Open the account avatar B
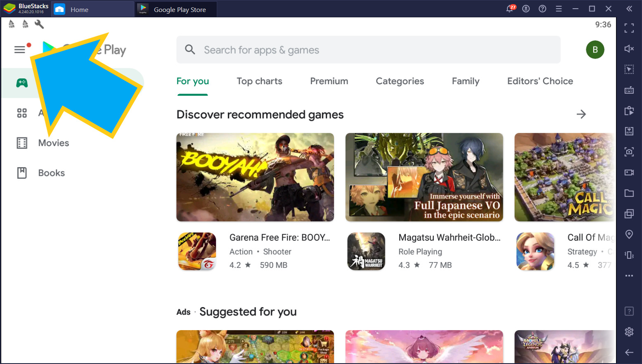Image resolution: width=642 pixels, height=364 pixels. [595, 50]
